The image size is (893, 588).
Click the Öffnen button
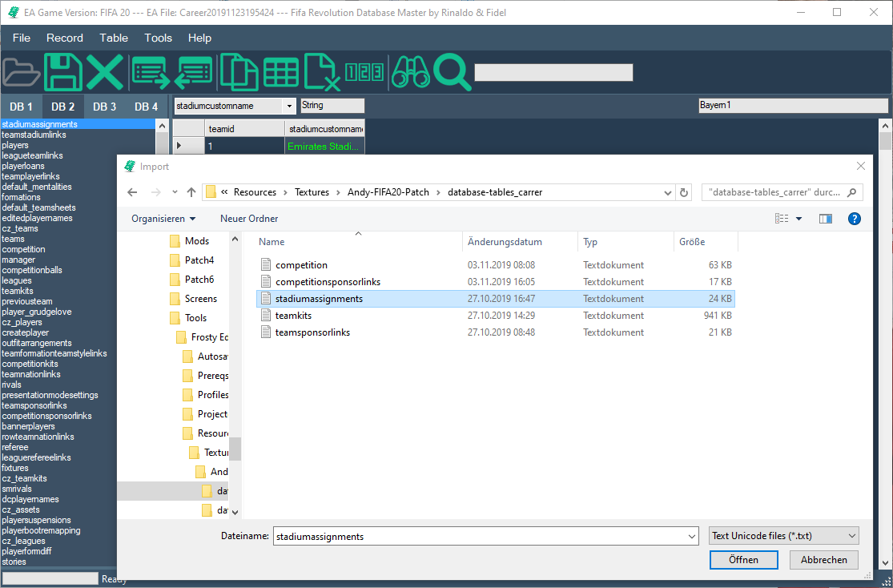(744, 559)
